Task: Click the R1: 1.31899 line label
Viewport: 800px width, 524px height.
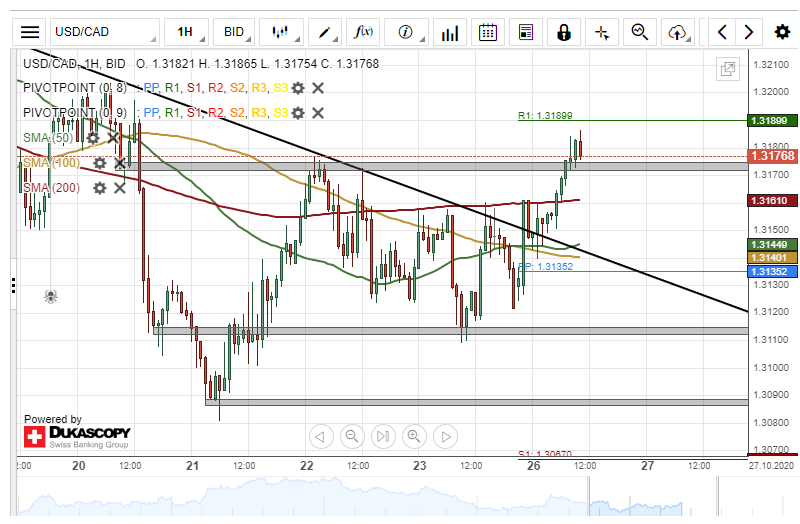Action: point(545,116)
